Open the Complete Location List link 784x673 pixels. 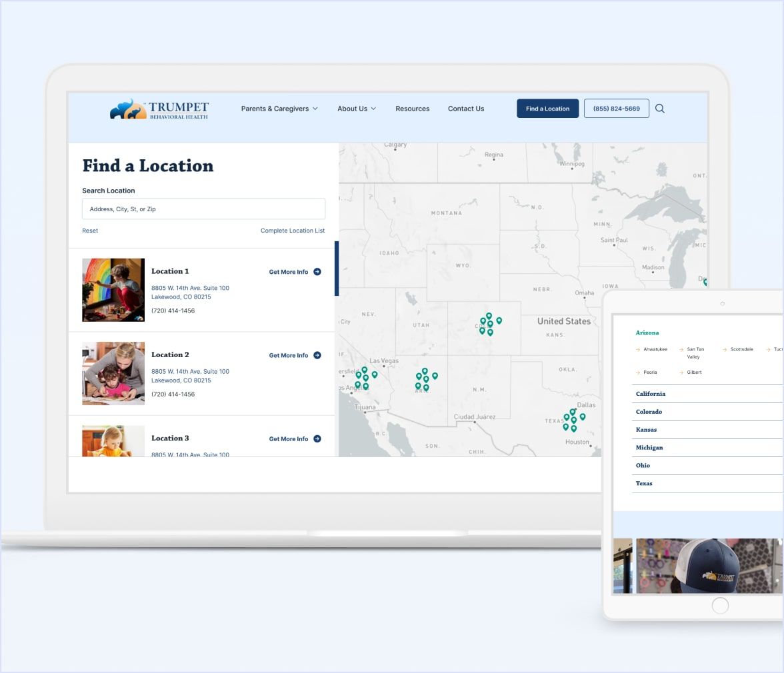click(293, 231)
